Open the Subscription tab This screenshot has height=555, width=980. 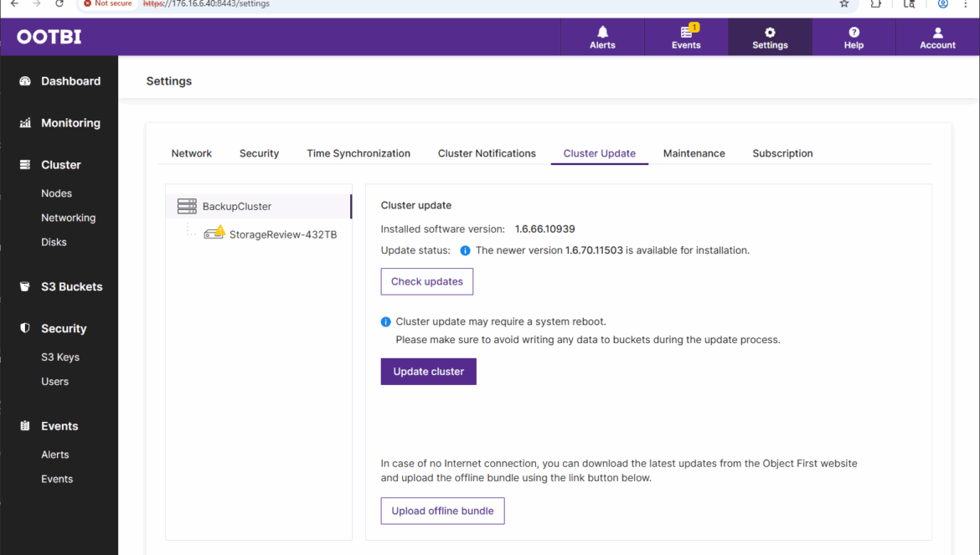[781, 153]
